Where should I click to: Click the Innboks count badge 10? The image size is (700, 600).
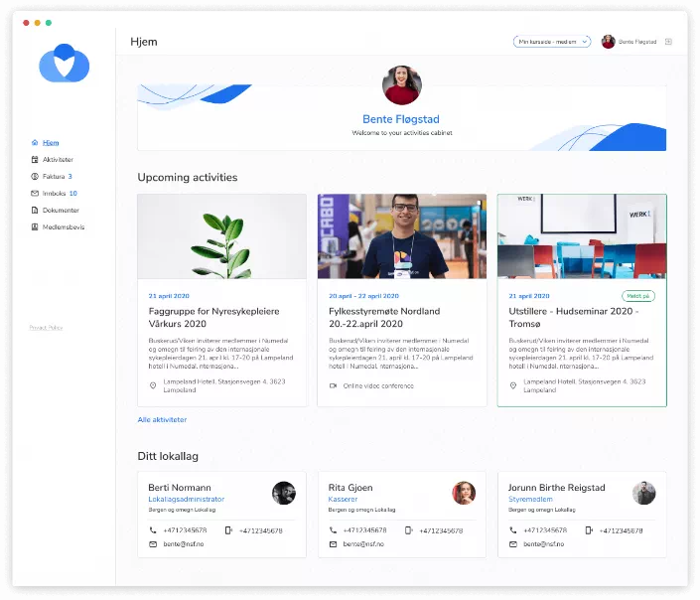tap(73, 194)
